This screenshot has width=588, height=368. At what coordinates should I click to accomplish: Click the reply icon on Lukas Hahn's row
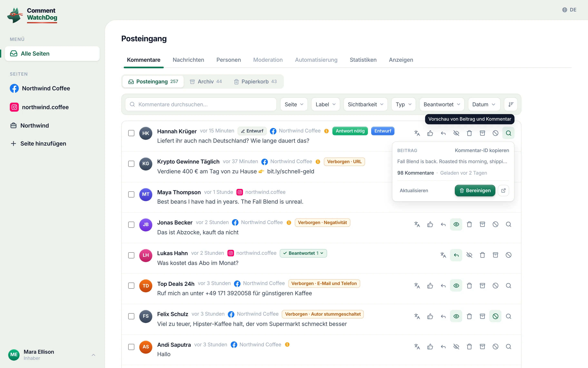click(x=456, y=255)
